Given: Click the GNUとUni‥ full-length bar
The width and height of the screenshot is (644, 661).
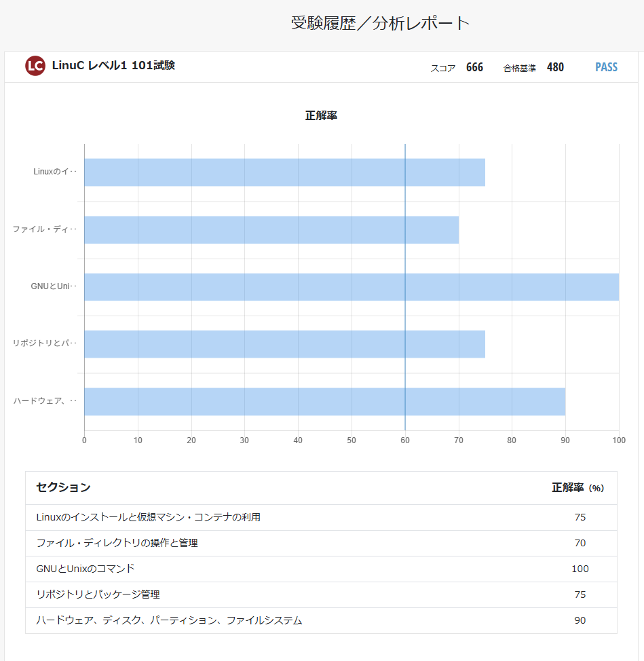Looking at the screenshot, I should pos(351,287).
